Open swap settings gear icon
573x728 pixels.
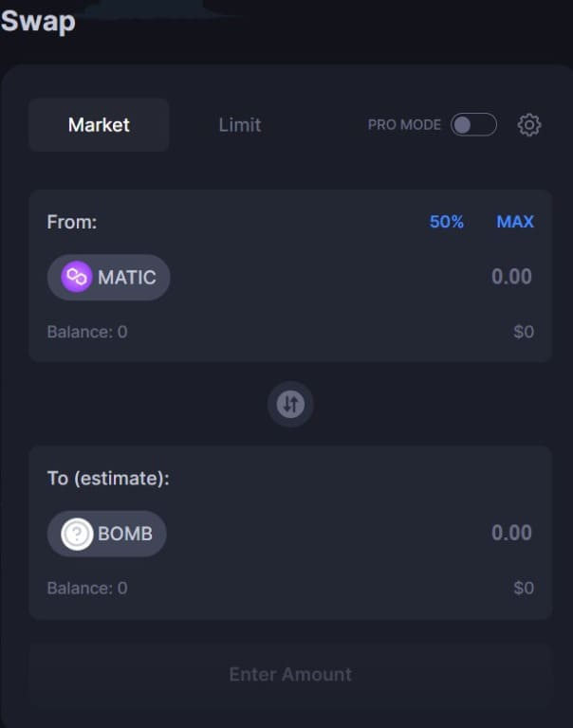(x=528, y=125)
